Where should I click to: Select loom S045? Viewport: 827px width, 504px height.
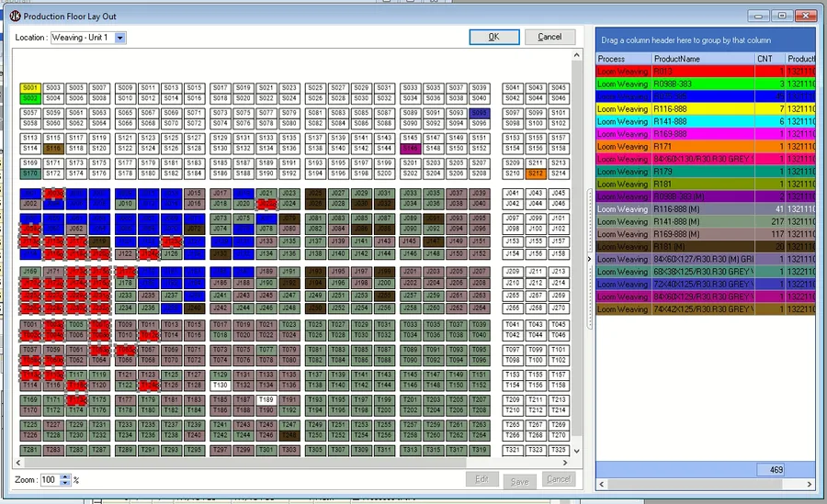click(559, 87)
